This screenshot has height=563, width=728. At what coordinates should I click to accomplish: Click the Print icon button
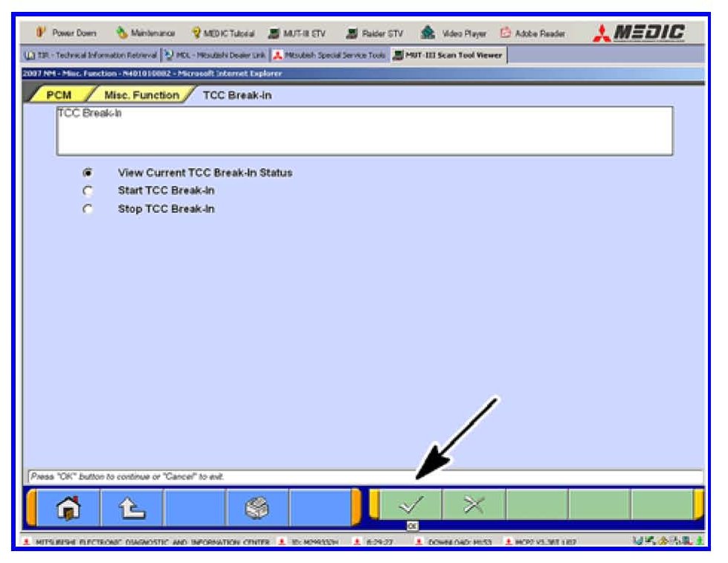[257, 508]
